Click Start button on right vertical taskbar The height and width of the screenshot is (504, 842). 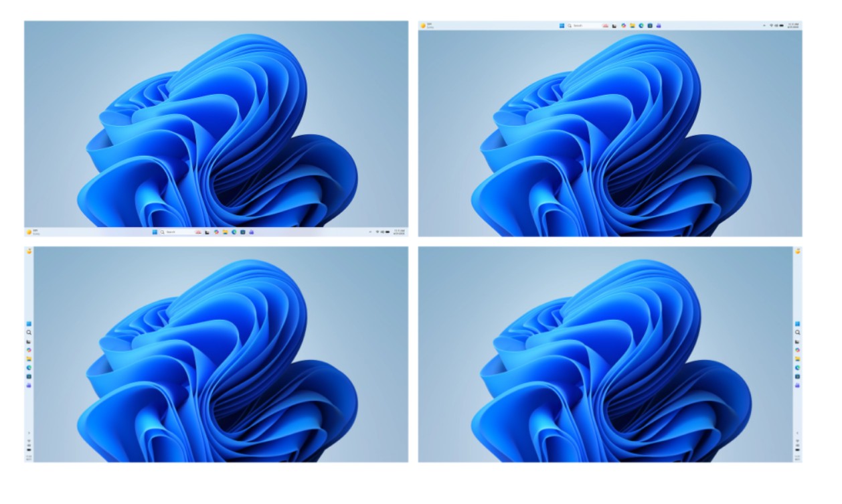pos(797,324)
